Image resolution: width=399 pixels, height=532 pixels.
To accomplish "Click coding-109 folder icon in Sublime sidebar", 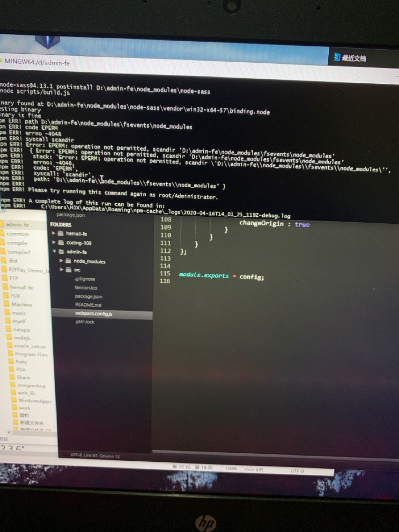I will (x=61, y=242).
